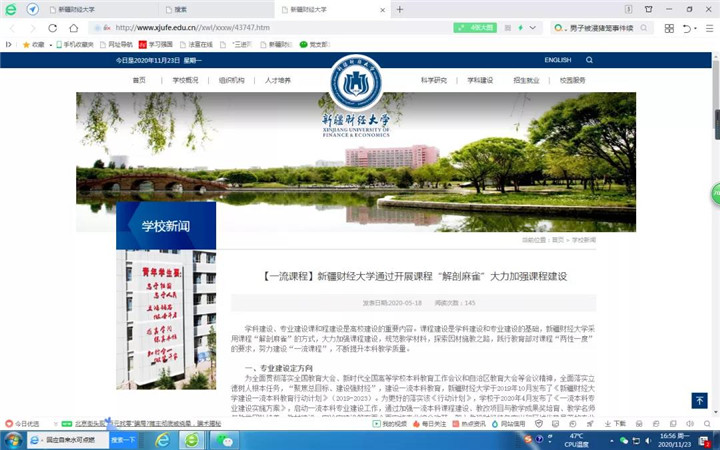
Task: Select the 首页 menu item
Action: (139, 80)
